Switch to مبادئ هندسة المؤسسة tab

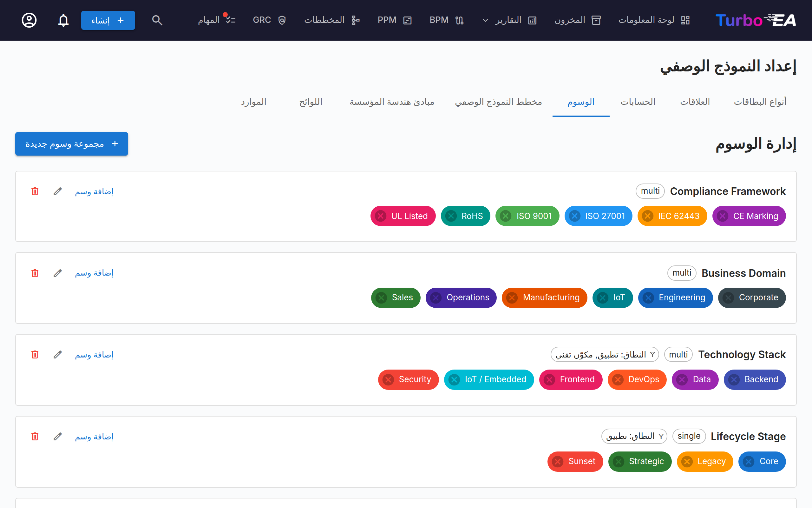coord(392,102)
